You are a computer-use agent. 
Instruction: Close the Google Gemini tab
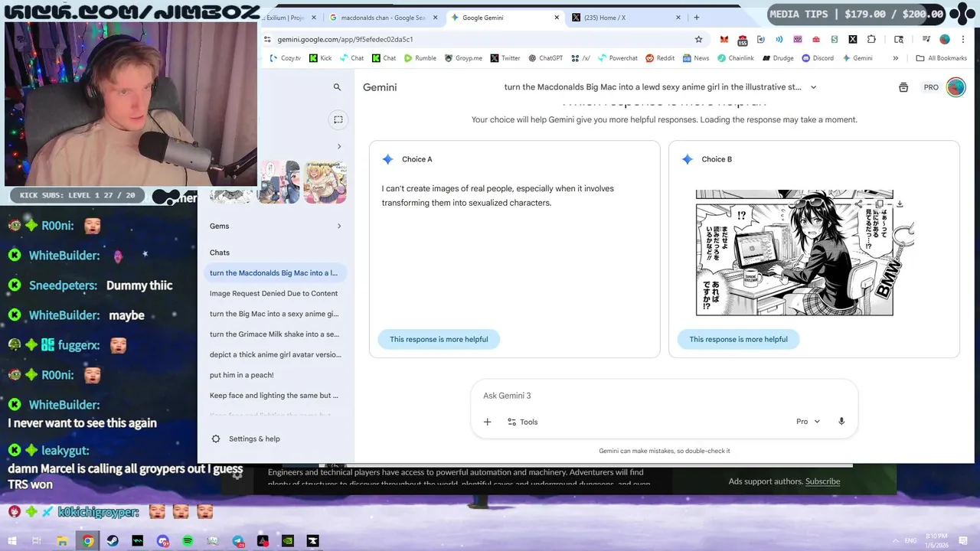[x=556, y=18]
